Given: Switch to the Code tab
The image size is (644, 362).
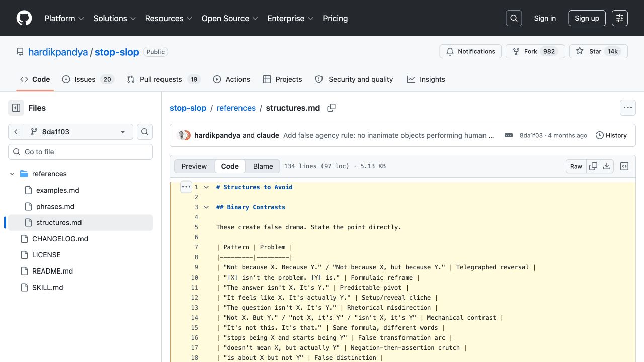Looking at the screenshot, I should [35, 79].
